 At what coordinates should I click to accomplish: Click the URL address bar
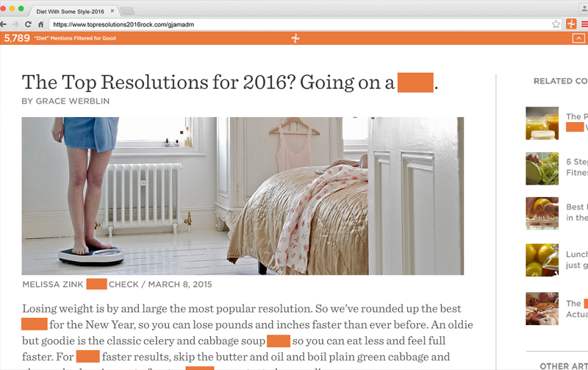(x=300, y=24)
